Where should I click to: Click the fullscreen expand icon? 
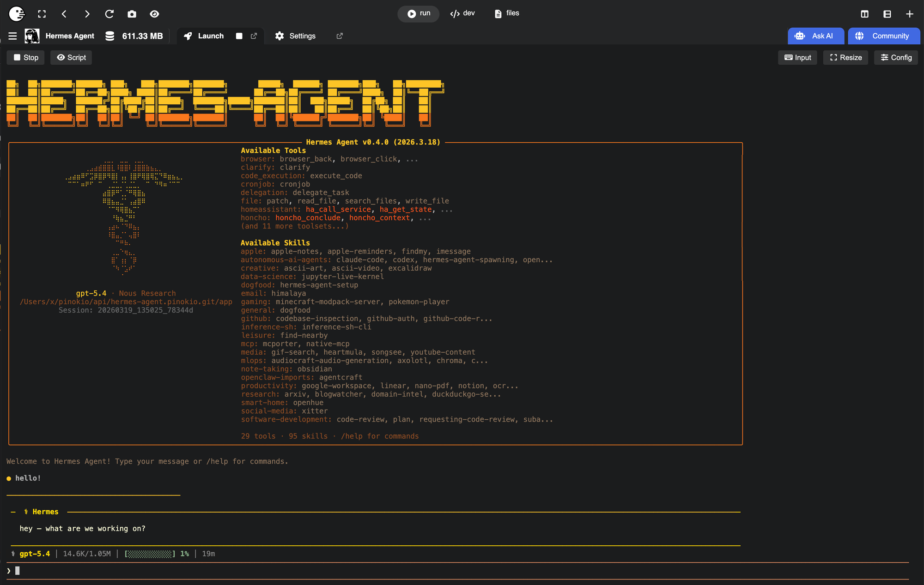42,14
